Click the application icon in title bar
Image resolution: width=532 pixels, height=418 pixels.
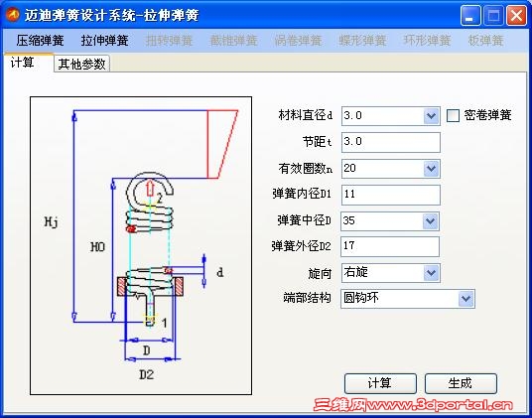[13, 15]
